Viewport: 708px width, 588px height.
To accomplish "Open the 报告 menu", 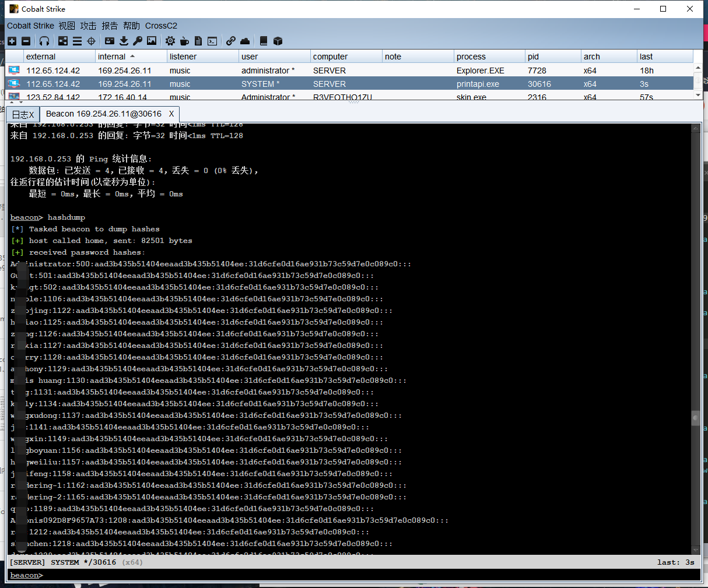I will [x=110, y=26].
